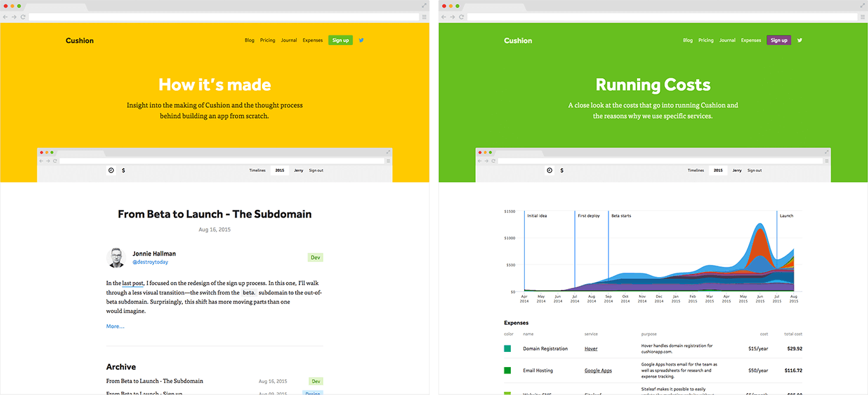Open Pricing in right window navigation
Image resolution: width=868 pixels, height=395 pixels.
706,40
